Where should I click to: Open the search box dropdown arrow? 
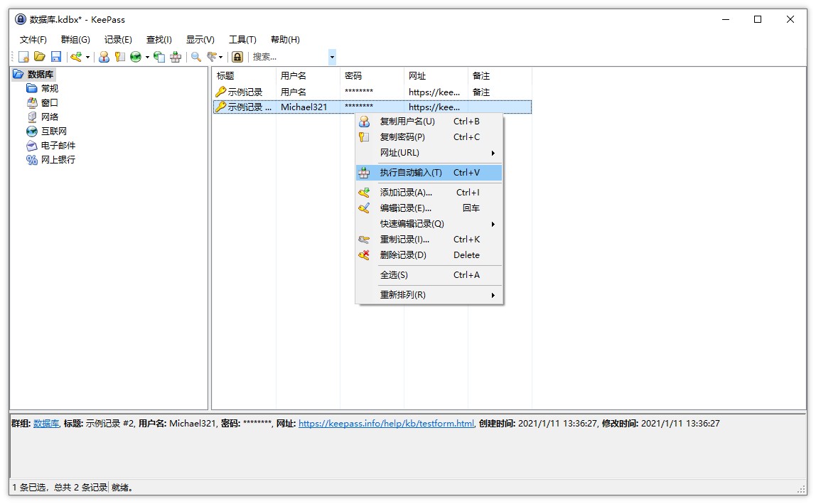click(332, 57)
